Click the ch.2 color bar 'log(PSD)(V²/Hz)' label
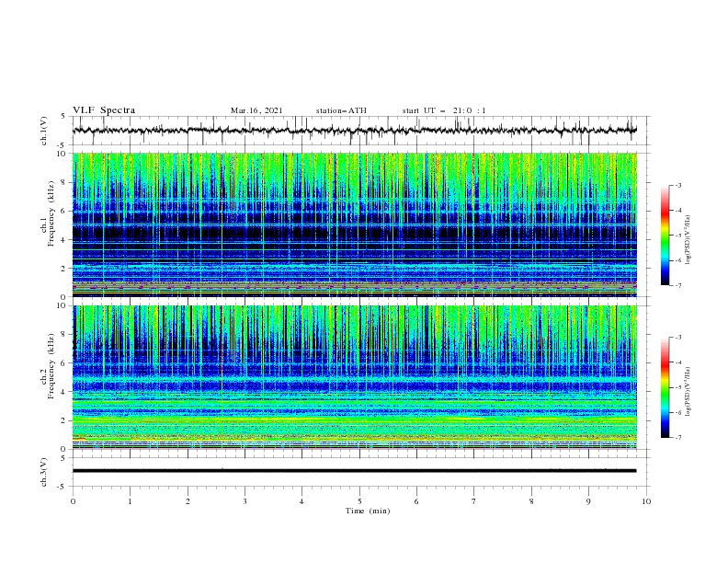The width and height of the screenshot is (728, 563). (x=688, y=391)
